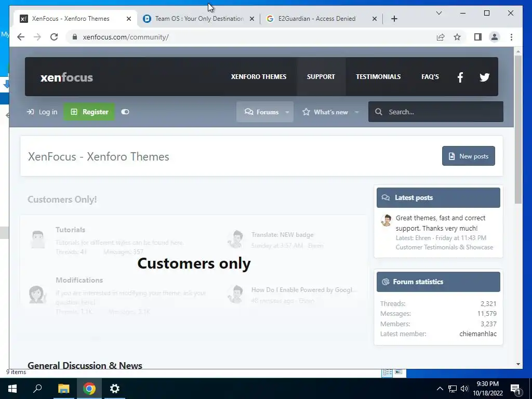
Task: Bookmark this page with the star icon
Action: pos(457,37)
